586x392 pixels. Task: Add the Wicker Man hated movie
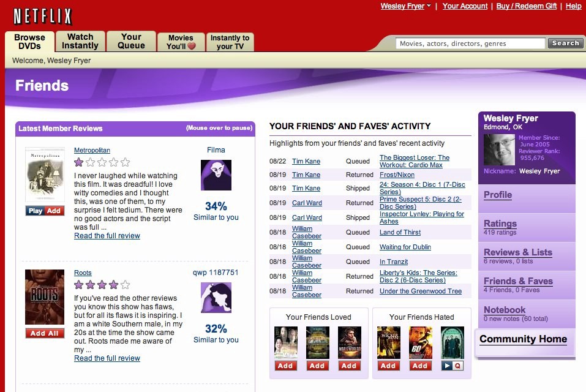(x=388, y=366)
